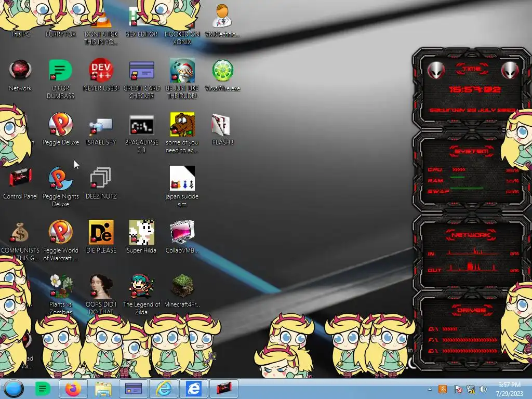Launch the Internet Explorer taskbar icon with the gold ring

(x=164, y=389)
